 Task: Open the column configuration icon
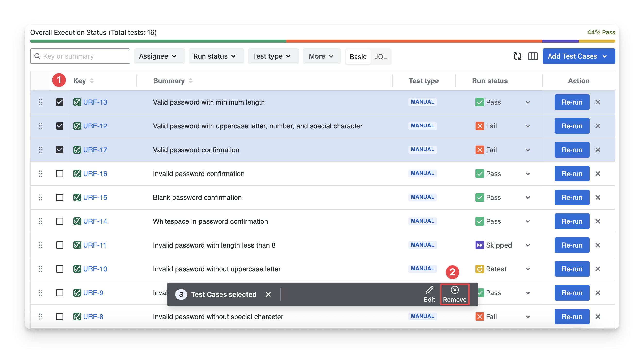pyautogui.click(x=533, y=56)
